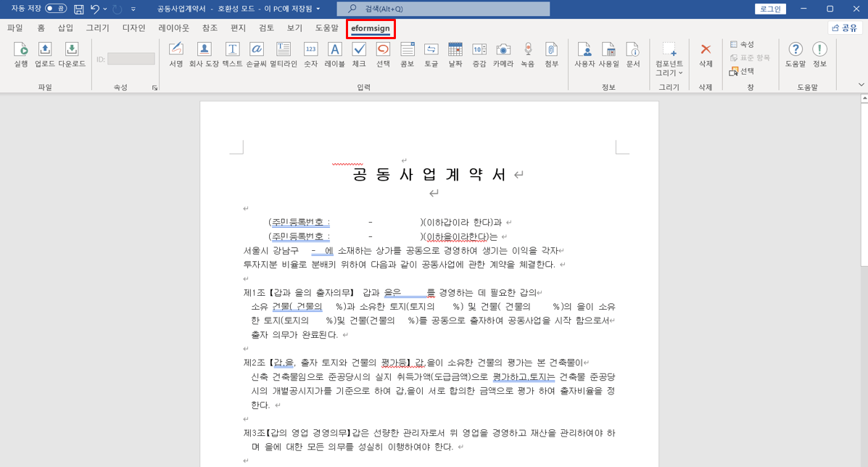This screenshot has width=868, height=467.
Task: Launch the 속성 group dialog expander
Action: (155, 88)
